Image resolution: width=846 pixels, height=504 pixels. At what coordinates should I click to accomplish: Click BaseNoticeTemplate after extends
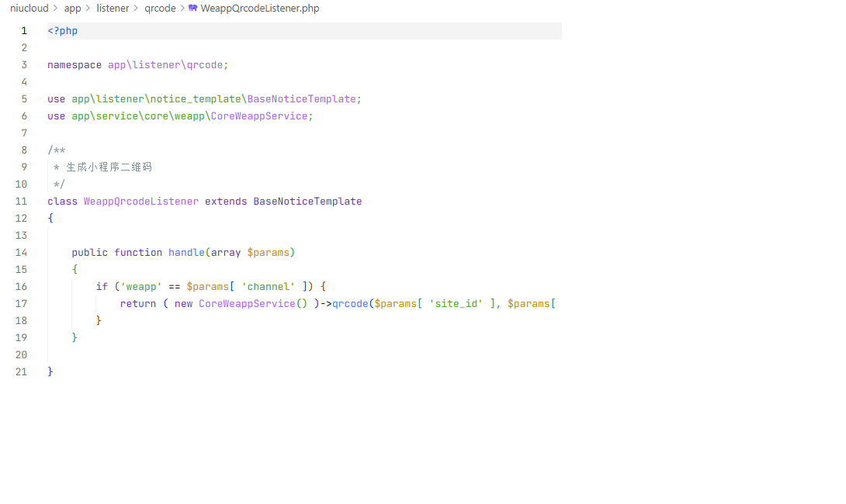click(x=307, y=201)
